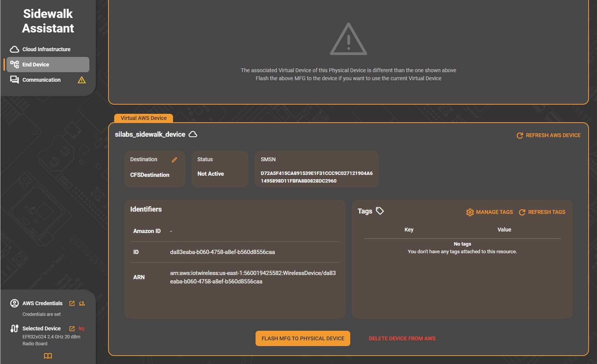597x364 pixels.
Task: Click the ARN identifier value
Action: point(252,277)
